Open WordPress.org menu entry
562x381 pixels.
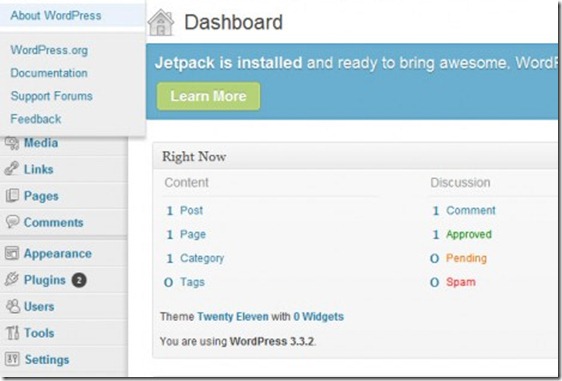[x=49, y=50]
